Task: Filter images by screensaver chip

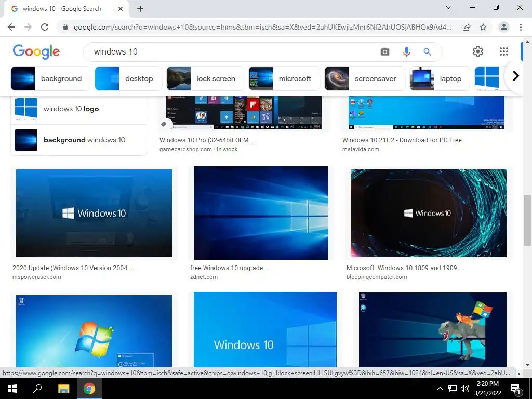Action: (x=364, y=78)
